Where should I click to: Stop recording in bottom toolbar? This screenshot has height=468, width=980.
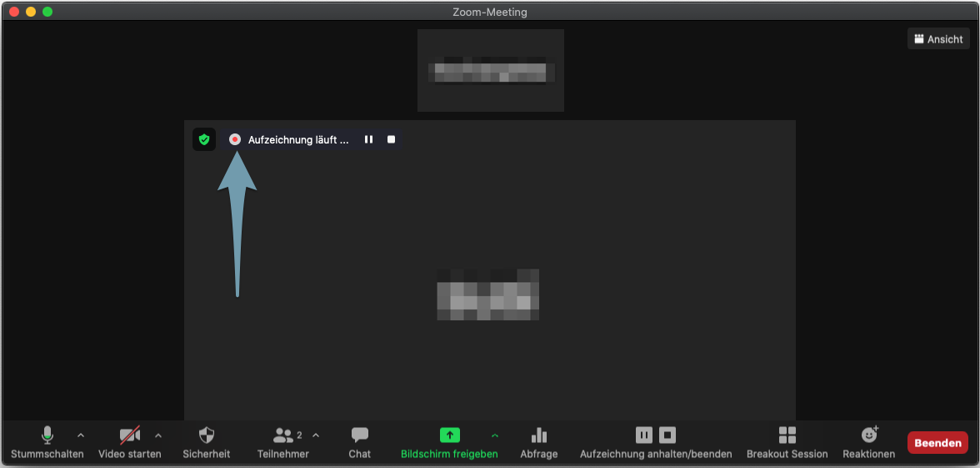(667, 435)
